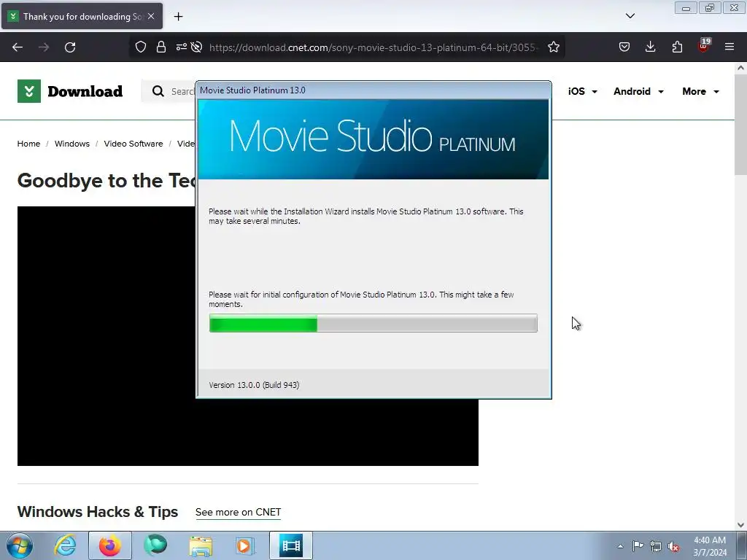Go back with the browser back arrow

tap(18, 47)
